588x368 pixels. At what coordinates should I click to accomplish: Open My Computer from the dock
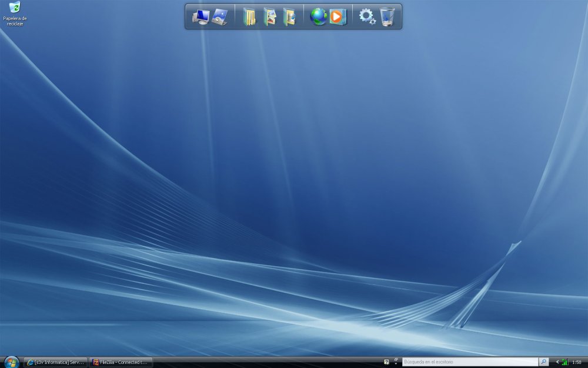point(200,16)
